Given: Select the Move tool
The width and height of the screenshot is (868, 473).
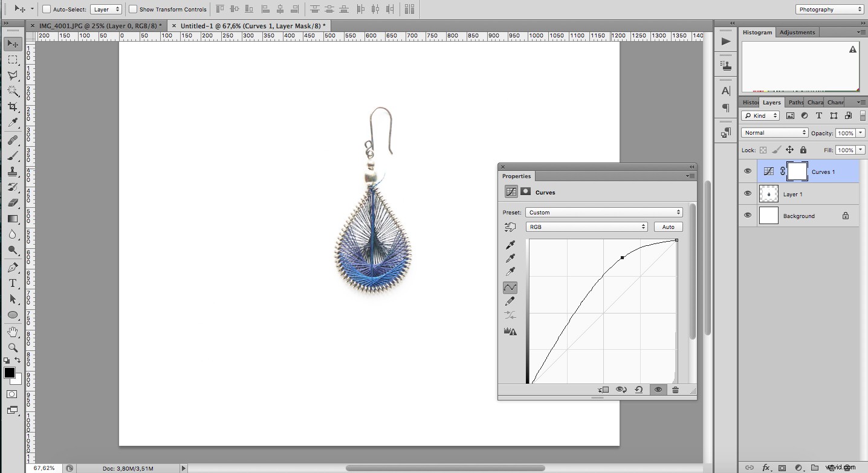Looking at the screenshot, I should point(12,43).
